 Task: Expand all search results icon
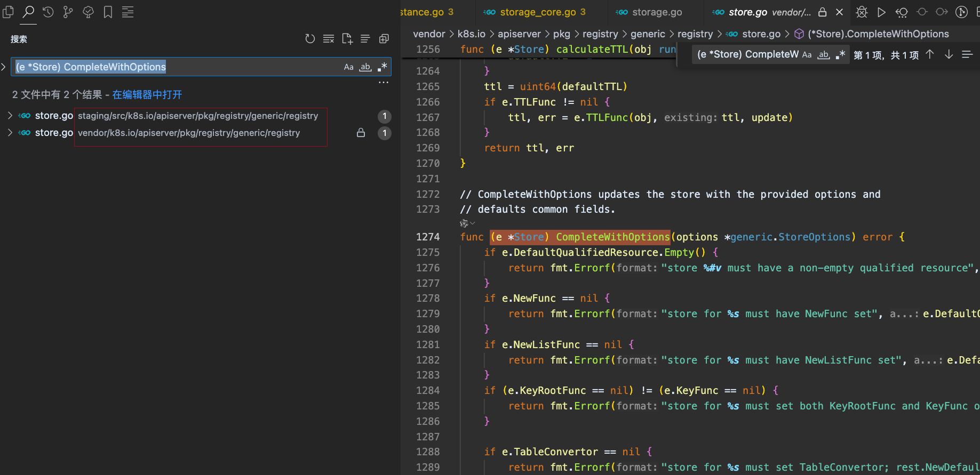[x=384, y=38]
